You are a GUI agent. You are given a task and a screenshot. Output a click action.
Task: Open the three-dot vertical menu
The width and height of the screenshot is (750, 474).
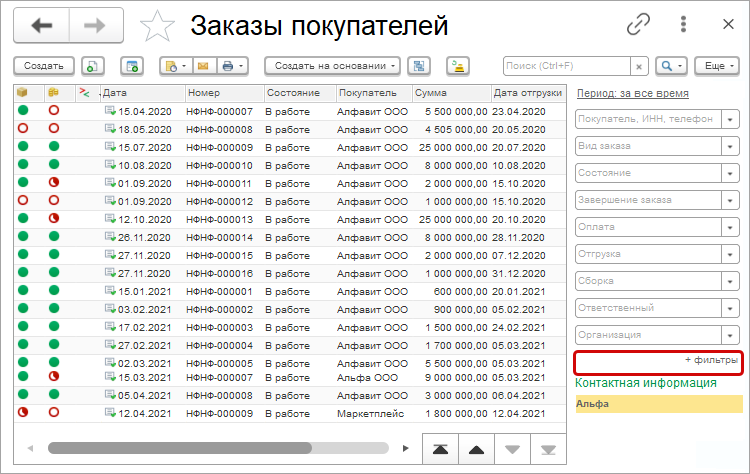coord(684,24)
